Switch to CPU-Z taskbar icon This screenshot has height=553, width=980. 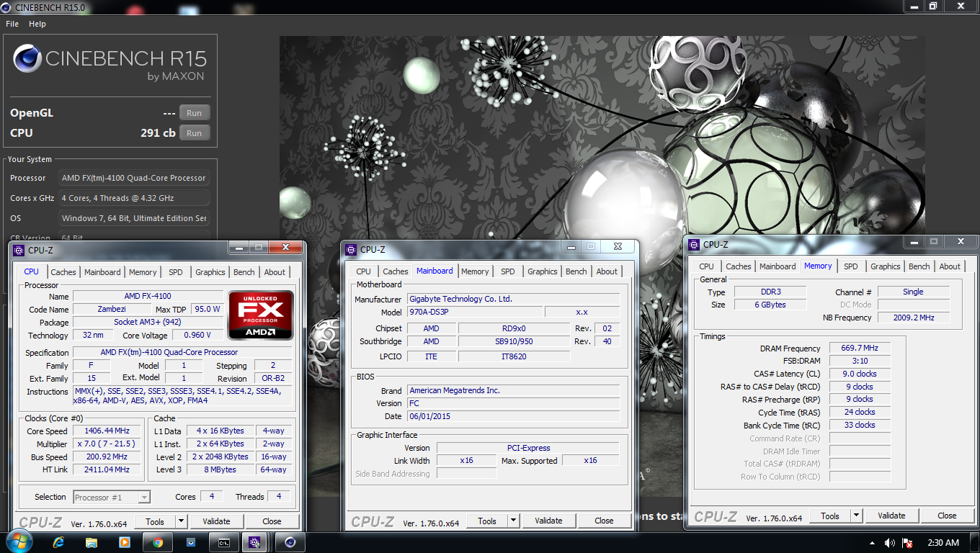(x=254, y=542)
